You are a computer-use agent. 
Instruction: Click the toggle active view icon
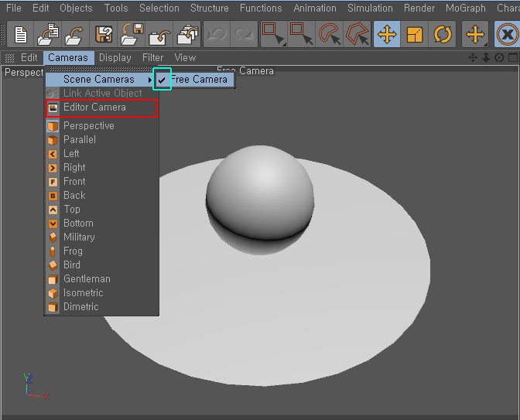pyautogui.click(x=513, y=58)
